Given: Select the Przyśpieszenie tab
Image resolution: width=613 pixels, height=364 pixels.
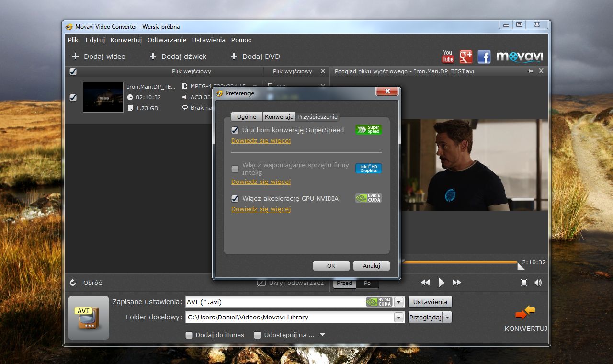Looking at the screenshot, I should [317, 117].
